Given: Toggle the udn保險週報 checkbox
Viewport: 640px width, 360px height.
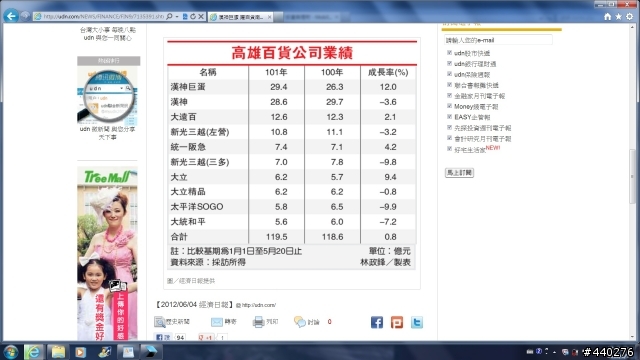Looking at the screenshot, I should click(449, 74).
